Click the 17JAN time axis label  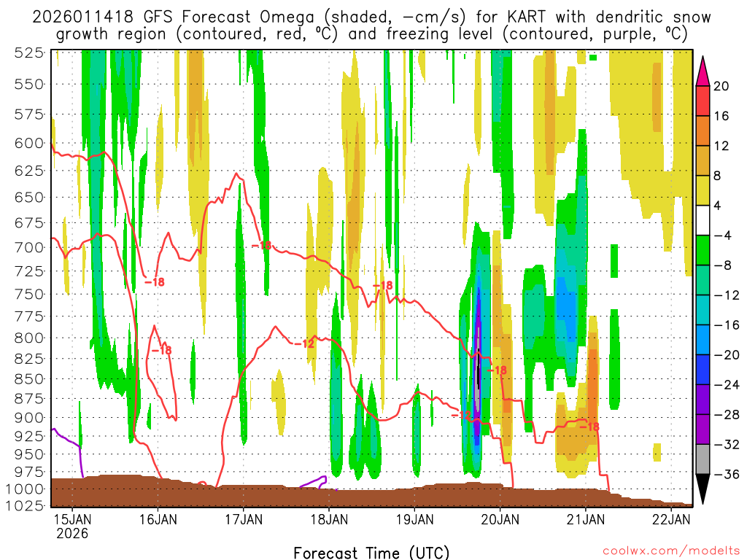[x=244, y=519]
